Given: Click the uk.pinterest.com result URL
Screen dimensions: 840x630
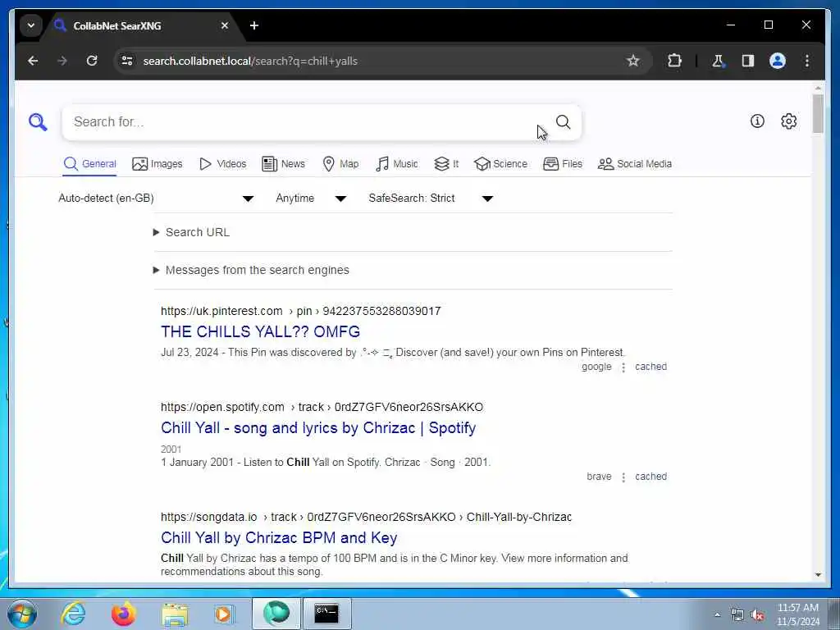Looking at the screenshot, I should (300, 311).
